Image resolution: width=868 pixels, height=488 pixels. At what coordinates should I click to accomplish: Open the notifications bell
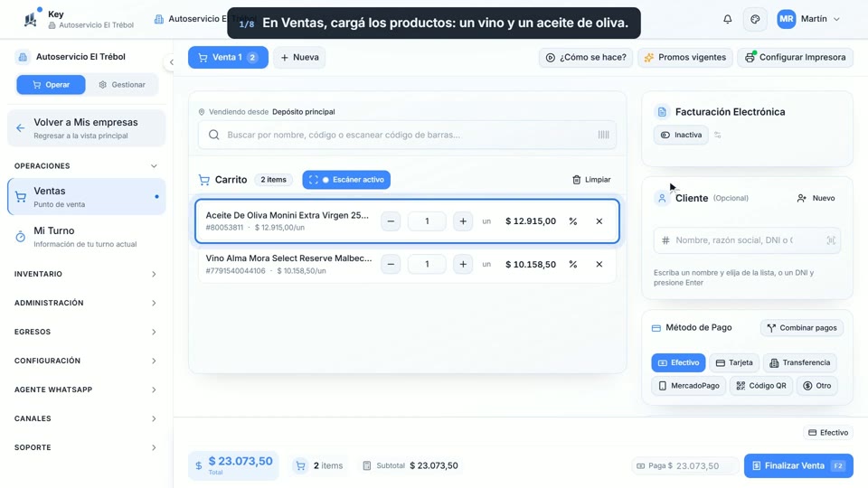click(727, 19)
